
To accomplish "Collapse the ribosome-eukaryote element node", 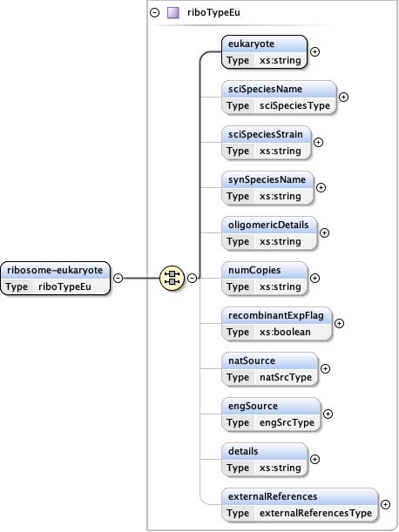I will click(118, 278).
